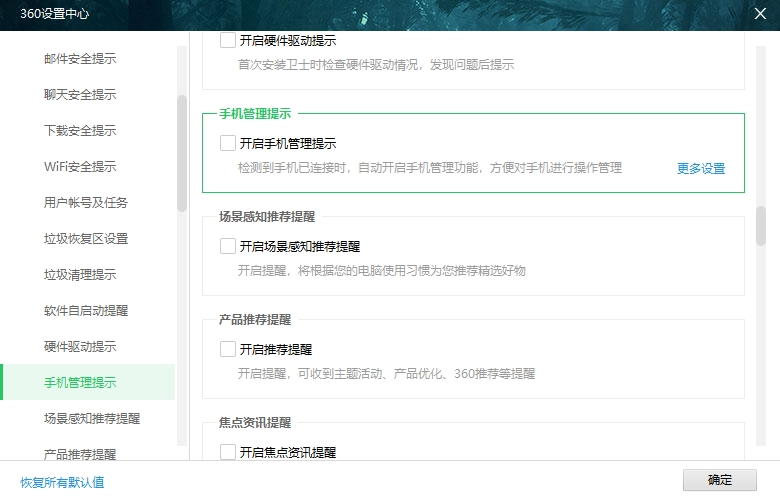Select 用户帐号及任务 in sidebar
Screen dimensions: 780x500
[x=88, y=202]
